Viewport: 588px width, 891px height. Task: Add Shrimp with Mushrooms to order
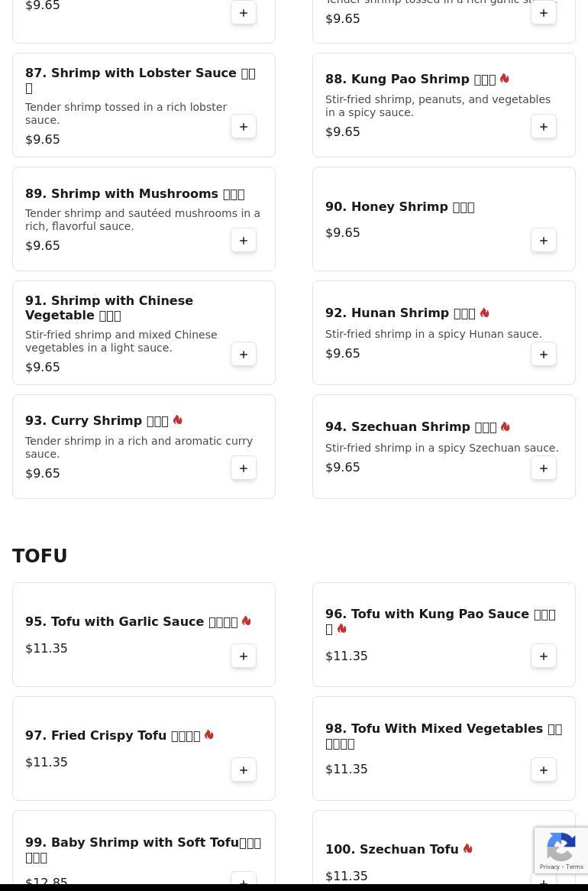pos(243,241)
